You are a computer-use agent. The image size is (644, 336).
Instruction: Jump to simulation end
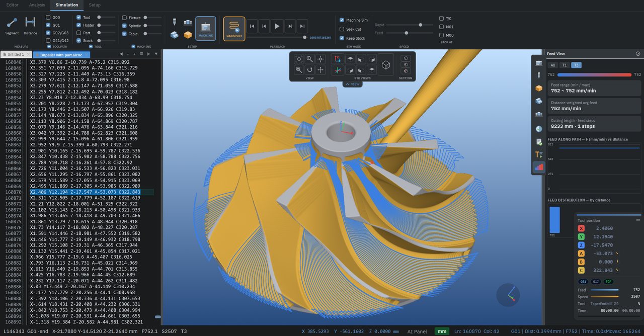coord(302,27)
